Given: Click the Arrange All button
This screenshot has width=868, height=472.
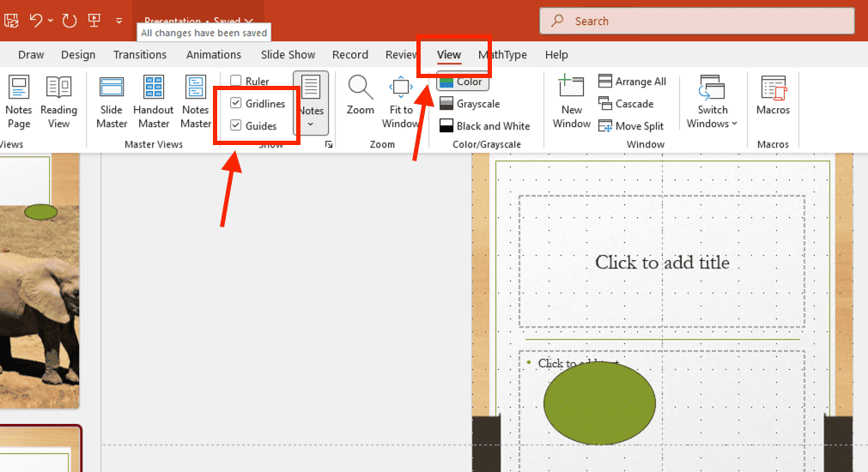Looking at the screenshot, I should pos(633,82).
